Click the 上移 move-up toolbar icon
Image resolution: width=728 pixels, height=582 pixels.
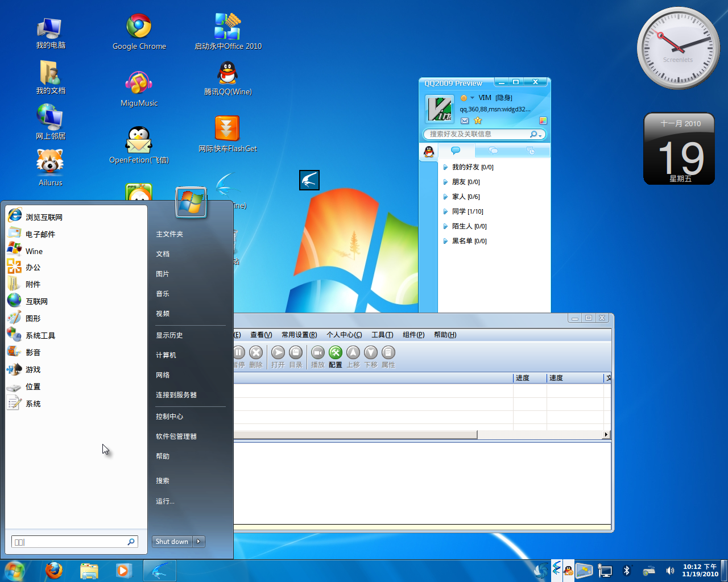coord(353,357)
